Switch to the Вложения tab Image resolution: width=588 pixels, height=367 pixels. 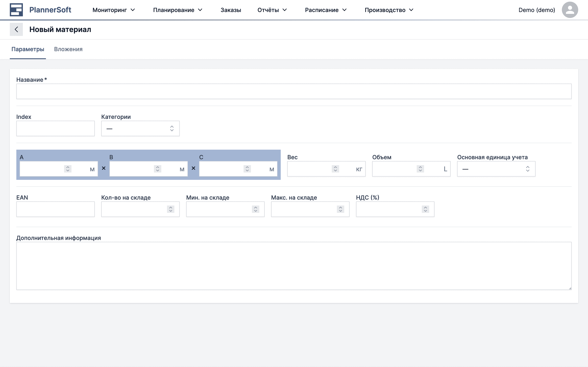(68, 49)
